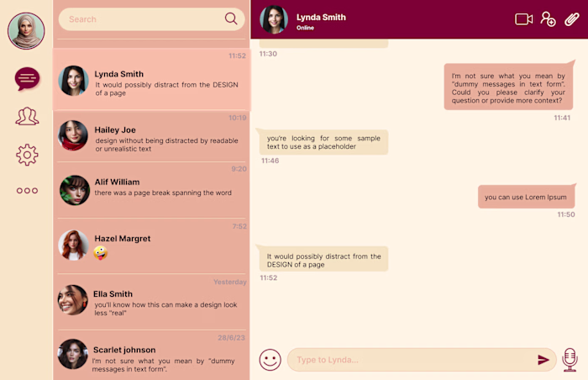Screen dimensions: 588x380
Task: Click the 11:46 message timestamp
Action: (270, 161)
